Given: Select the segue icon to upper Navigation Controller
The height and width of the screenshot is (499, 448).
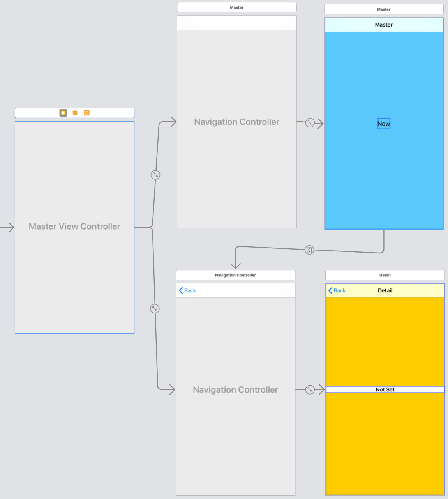Looking at the screenshot, I should [x=155, y=175].
